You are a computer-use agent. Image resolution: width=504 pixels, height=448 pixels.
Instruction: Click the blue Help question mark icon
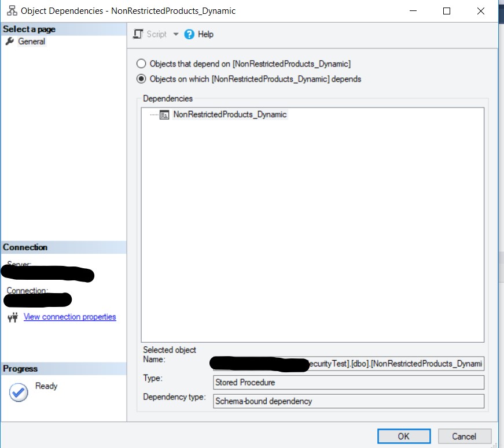coord(189,34)
